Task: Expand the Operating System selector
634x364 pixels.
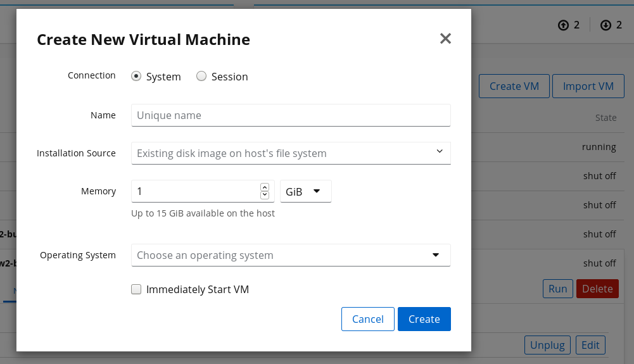Action: point(291,255)
